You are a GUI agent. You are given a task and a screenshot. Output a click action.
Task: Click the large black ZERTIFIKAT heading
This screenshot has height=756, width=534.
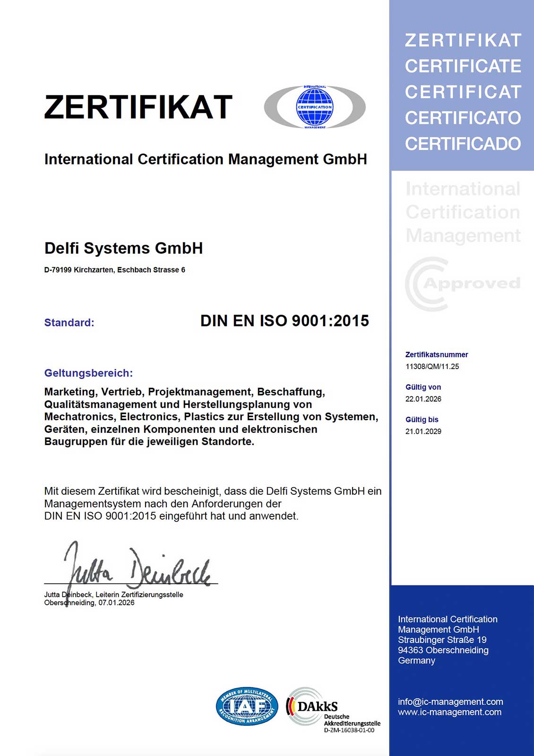coord(138,107)
